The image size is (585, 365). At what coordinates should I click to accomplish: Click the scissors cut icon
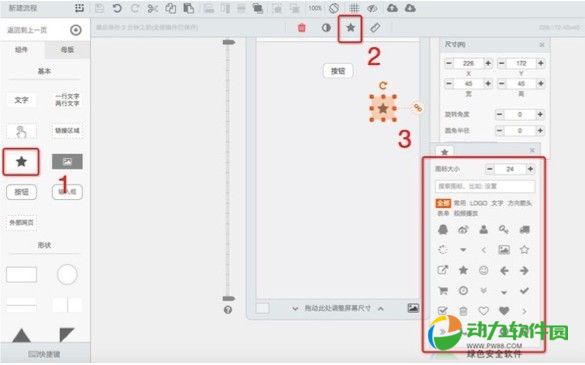tap(153, 8)
